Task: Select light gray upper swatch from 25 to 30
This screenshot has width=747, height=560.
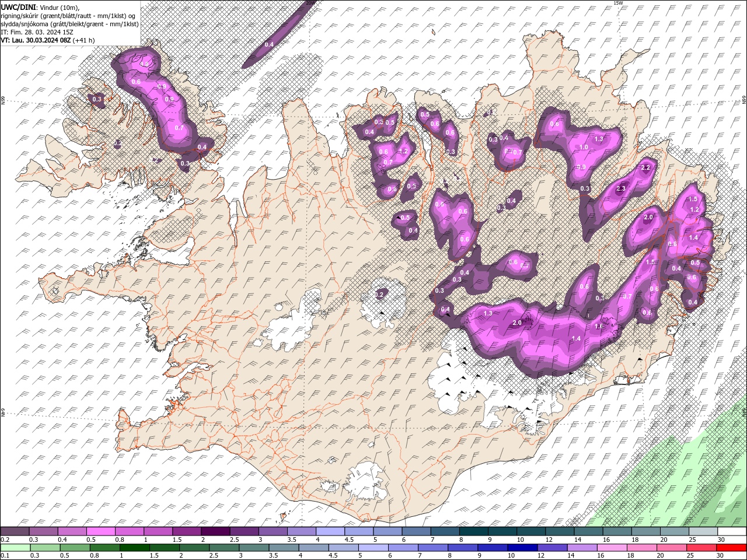Action: pyautogui.click(x=703, y=531)
